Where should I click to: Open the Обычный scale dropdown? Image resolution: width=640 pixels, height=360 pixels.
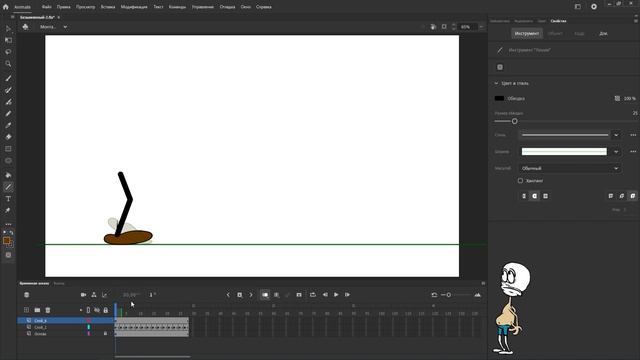pyautogui.click(x=570, y=168)
